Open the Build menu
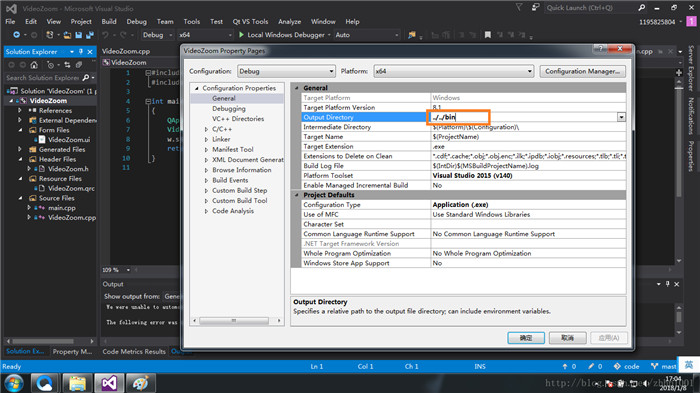Screen dimensions: 700x393 coord(109,21)
